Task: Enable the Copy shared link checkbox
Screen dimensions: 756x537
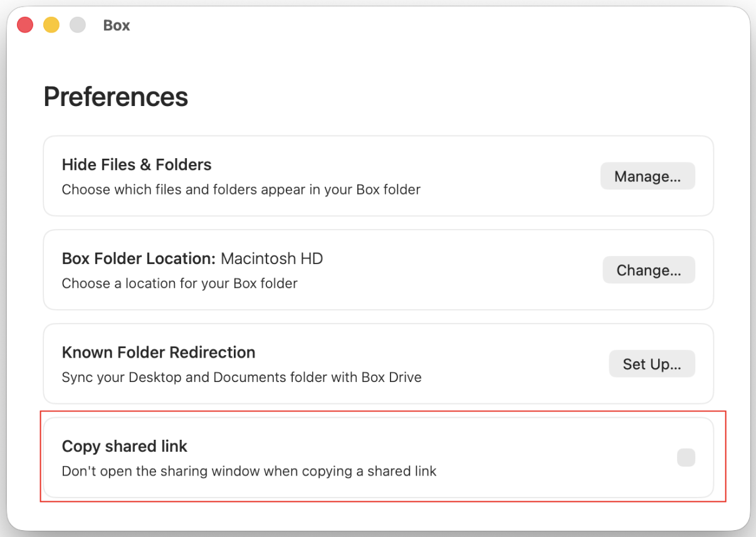Action: point(686,457)
